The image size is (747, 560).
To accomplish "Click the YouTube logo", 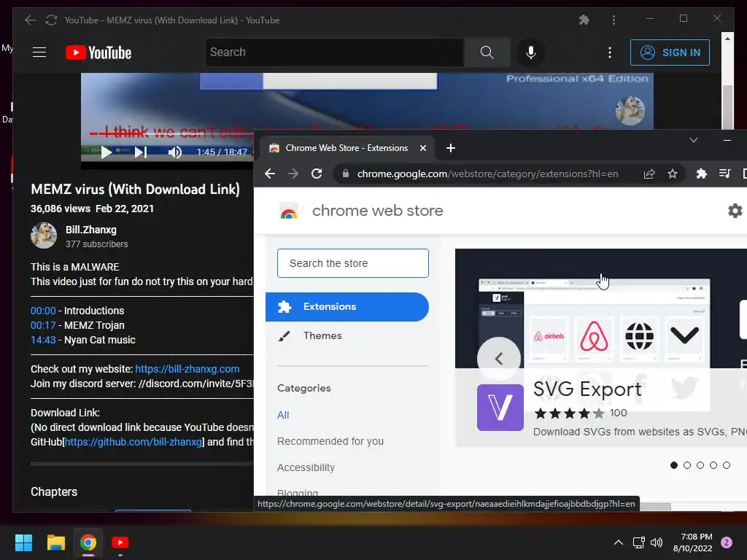I will 98,52.
